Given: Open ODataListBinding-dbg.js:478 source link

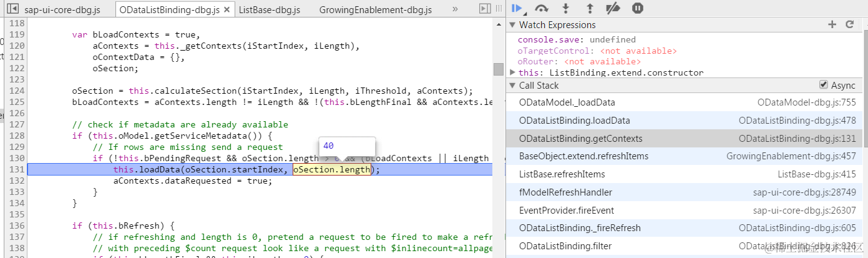Looking at the screenshot, I should 797,121.
